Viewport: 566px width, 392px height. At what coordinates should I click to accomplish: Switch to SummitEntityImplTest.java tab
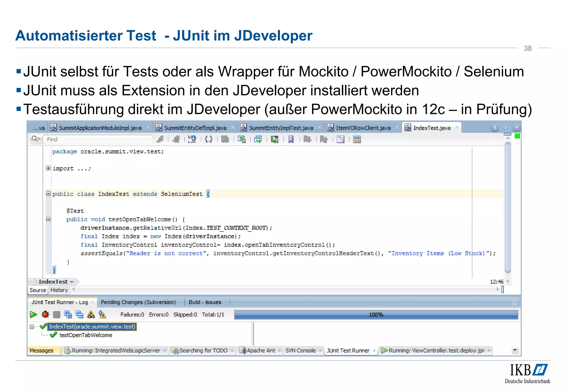coord(281,128)
